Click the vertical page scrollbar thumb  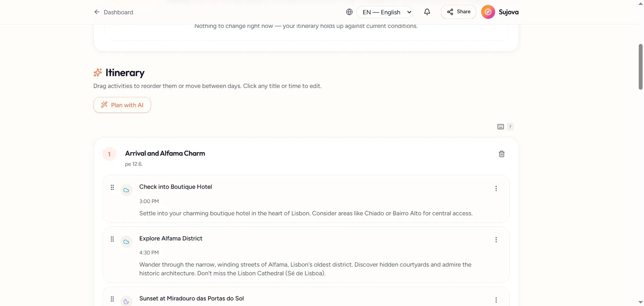[640, 67]
